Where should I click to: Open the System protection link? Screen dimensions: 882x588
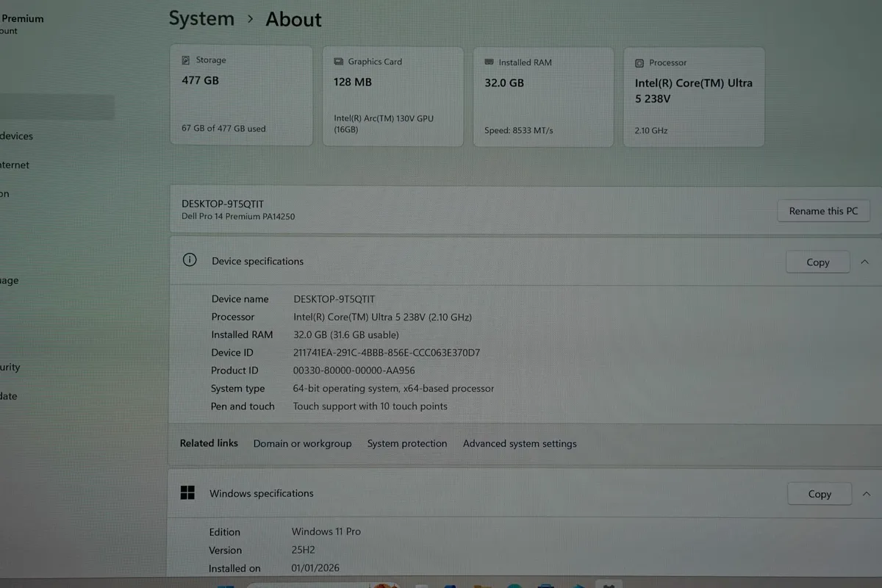[407, 443]
